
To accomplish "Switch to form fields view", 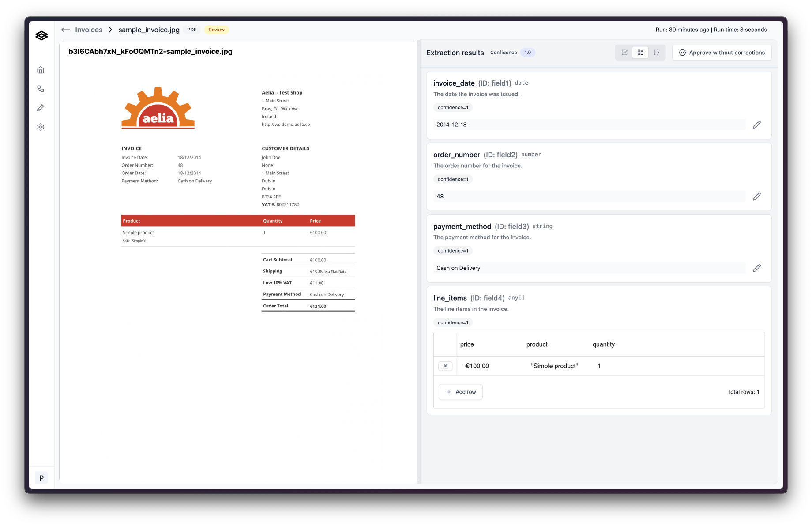I will (640, 53).
